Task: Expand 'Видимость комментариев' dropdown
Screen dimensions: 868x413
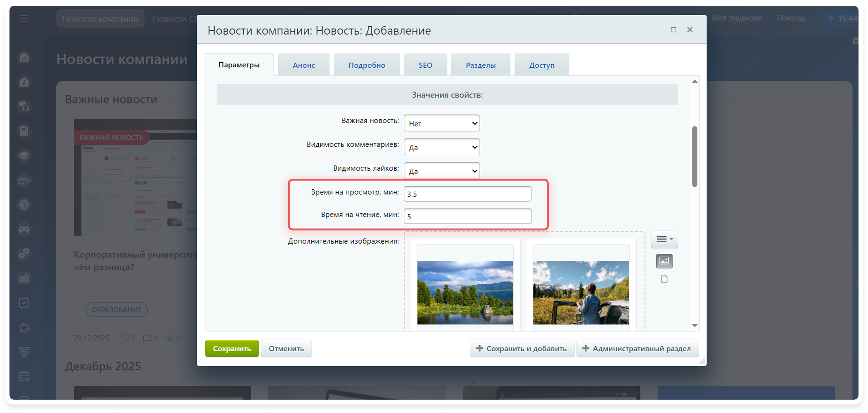Action: [x=441, y=147]
